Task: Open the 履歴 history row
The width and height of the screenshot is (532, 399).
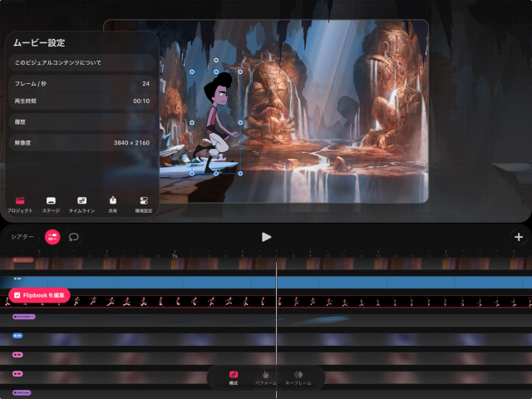Action: click(x=82, y=122)
